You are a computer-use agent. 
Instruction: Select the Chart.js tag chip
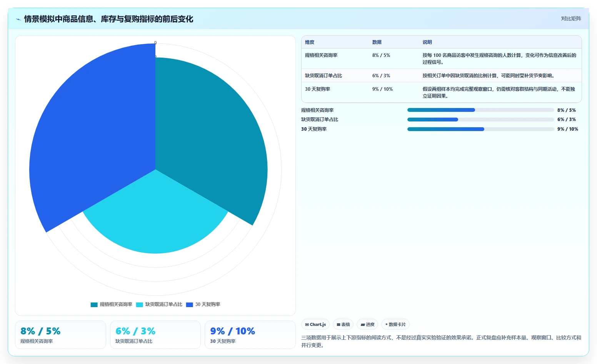point(315,324)
